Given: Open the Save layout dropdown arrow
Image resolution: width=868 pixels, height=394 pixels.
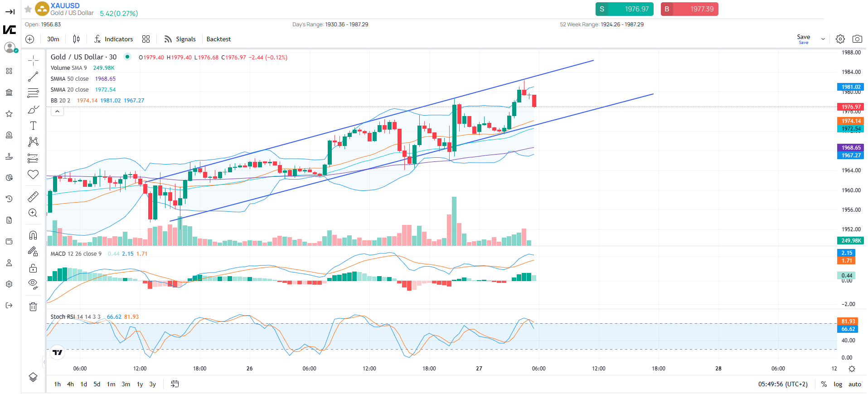Looking at the screenshot, I should [x=823, y=39].
